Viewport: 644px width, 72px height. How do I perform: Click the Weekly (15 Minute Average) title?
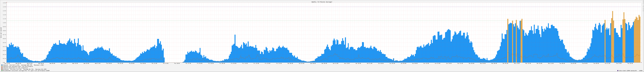tap(322, 2)
